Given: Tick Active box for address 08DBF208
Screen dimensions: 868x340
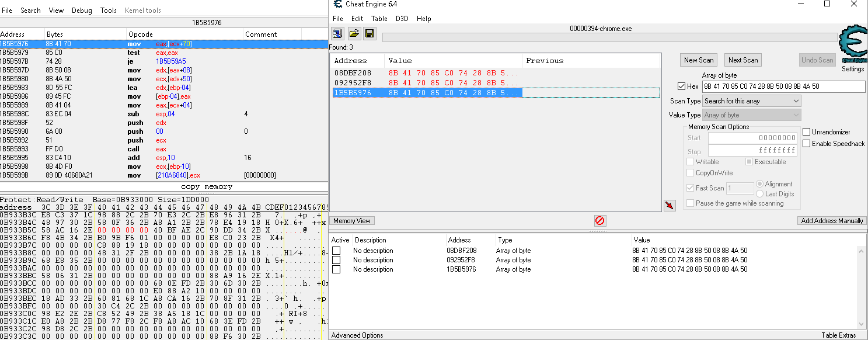Looking at the screenshot, I should coord(336,251).
